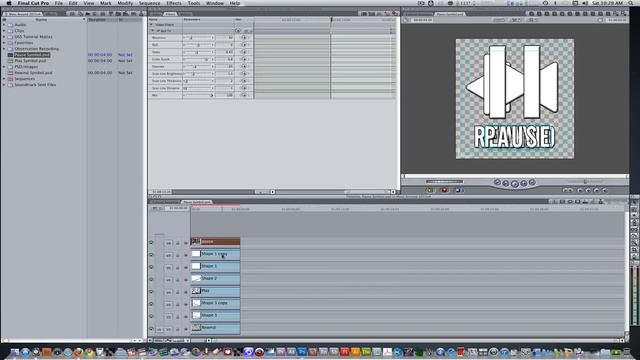Hide the track containing the Play clip

151,292
